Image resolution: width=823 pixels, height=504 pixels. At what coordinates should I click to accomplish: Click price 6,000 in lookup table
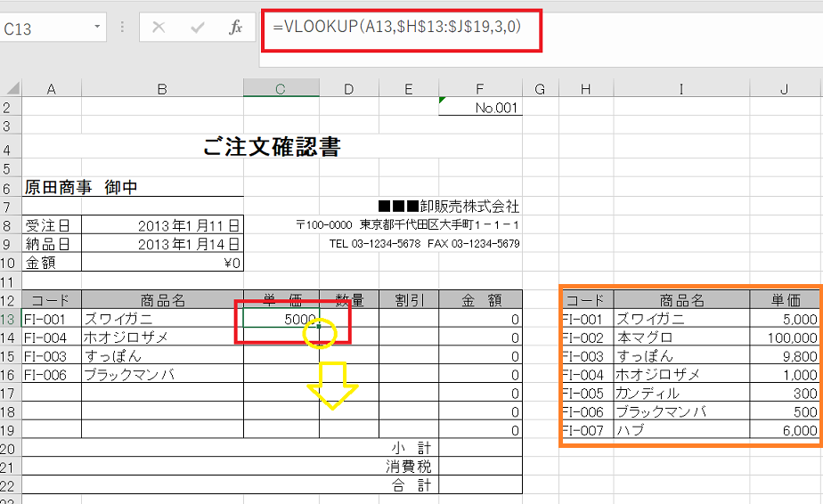click(786, 430)
